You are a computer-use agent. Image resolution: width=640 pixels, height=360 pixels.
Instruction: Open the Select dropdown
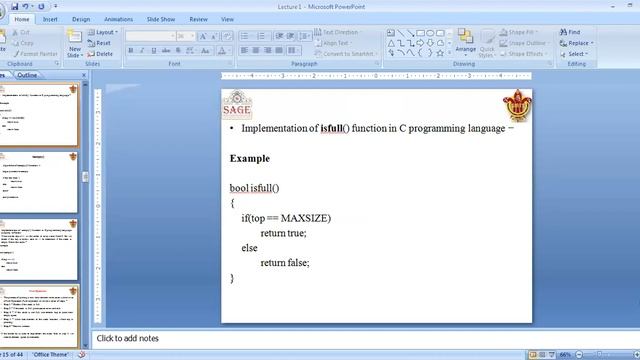[x=574, y=54]
